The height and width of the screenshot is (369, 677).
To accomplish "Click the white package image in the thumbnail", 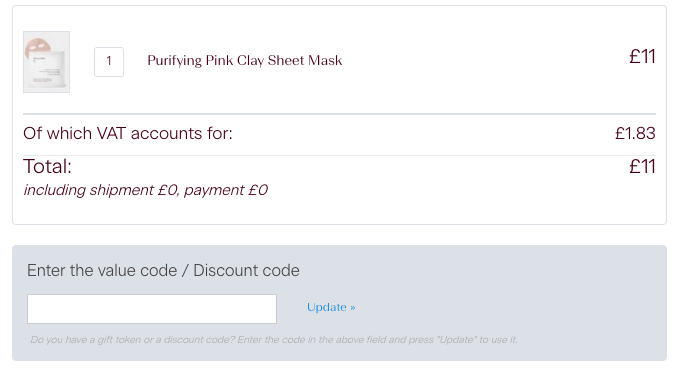I will 48,69.
